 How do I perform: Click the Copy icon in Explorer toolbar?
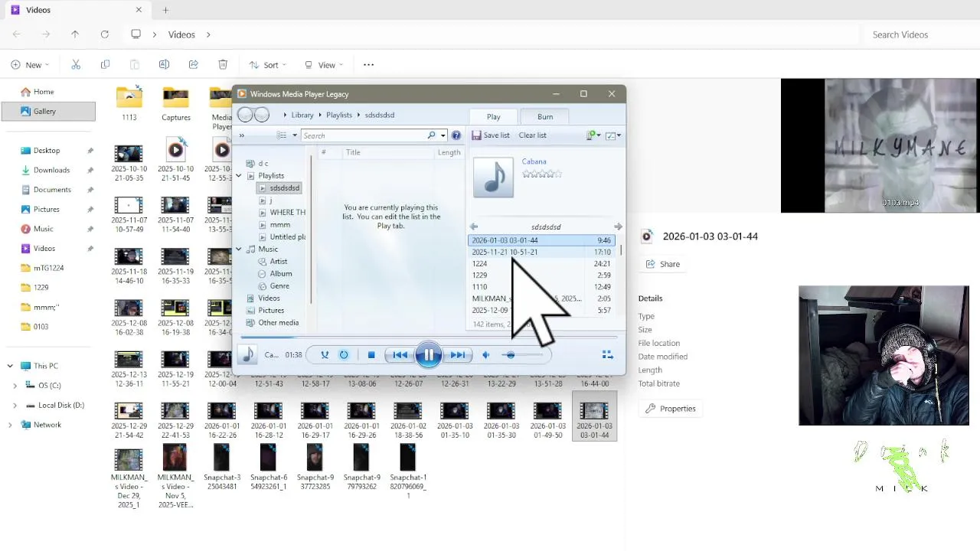(x=105, y=65)
